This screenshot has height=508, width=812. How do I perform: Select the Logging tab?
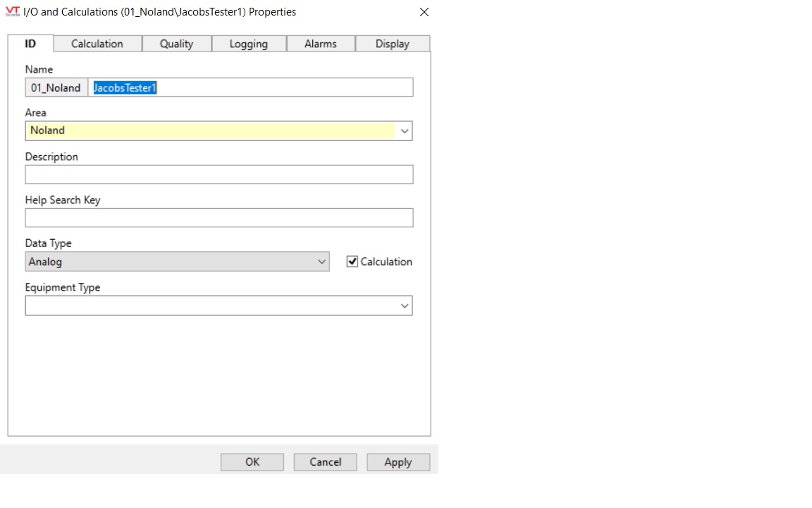(x=249, y=44)
